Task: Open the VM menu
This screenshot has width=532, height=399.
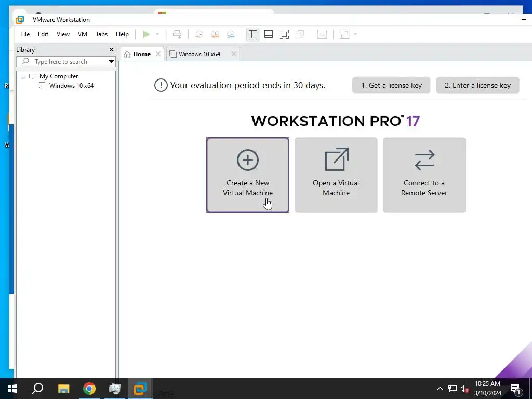Action: coord(83,34)
